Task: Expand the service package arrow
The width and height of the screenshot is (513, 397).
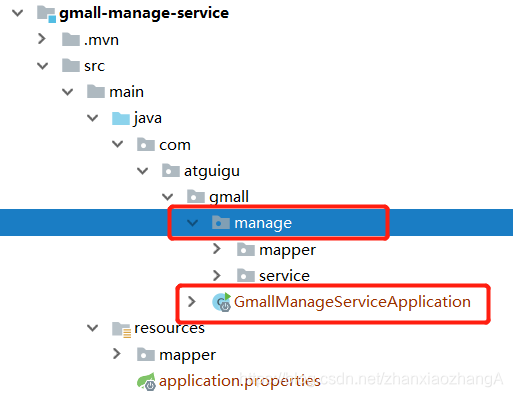Action: pyautogui.click(x=217, y=275)
